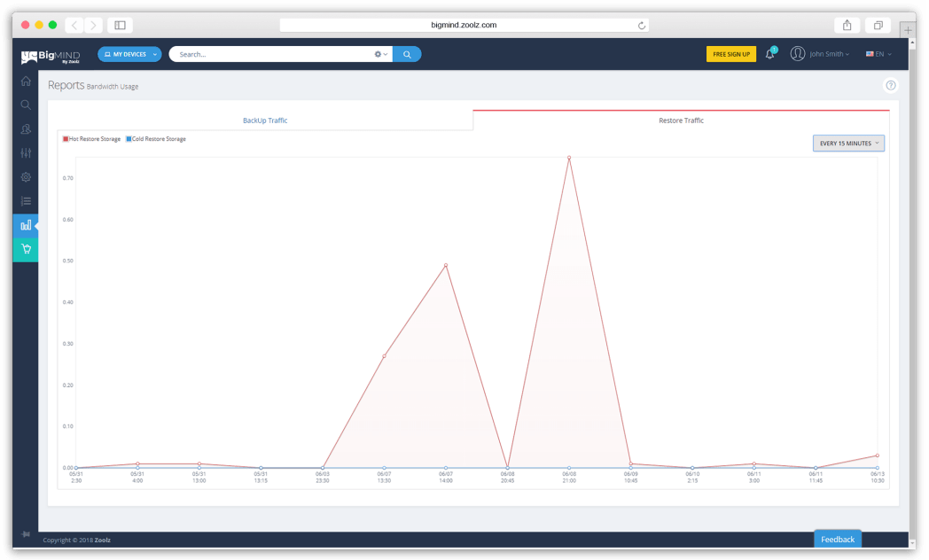This screenshot has width=929, height=560.
Task: Click the Free Sign Up button
Action: (x=730, y=54)
